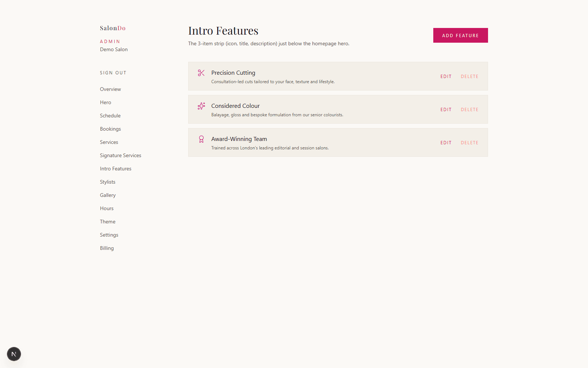Screen dimensions: 588x368
Task: Click the Precision Cutting title
Action: pyautogui.click(x=233, y=73)
